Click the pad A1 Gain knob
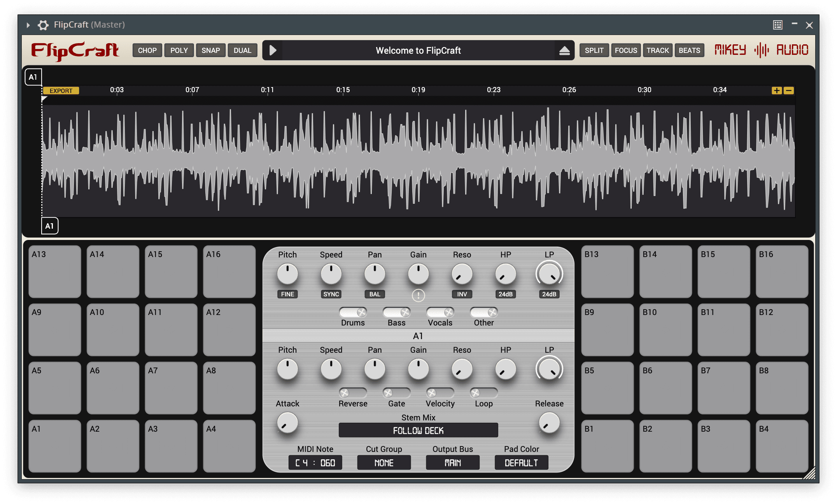This screenshot has width=837, height=504. pos(418,369)
